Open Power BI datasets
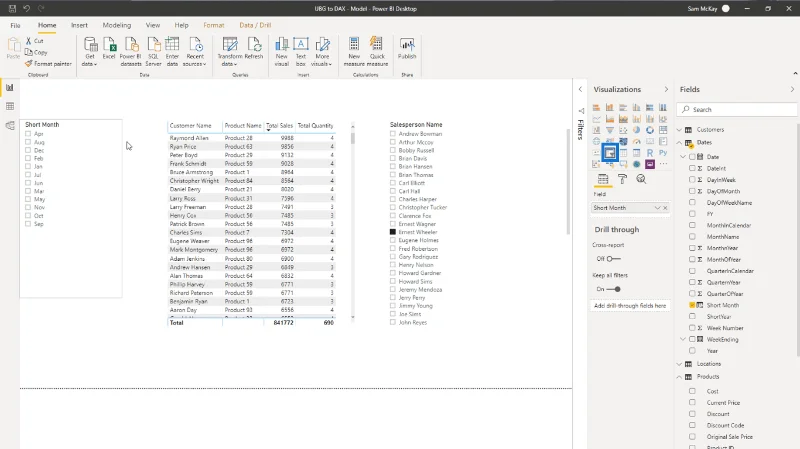This screenshot has height=449, width=800. (131, 52)
